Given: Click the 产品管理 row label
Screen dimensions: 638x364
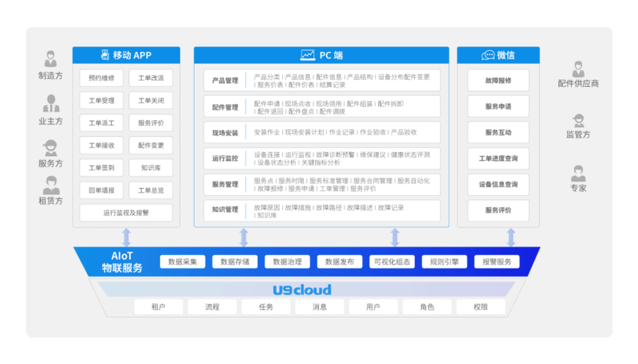Looking at the screenshot, I should pyautogui.click(x=225, y=80).
